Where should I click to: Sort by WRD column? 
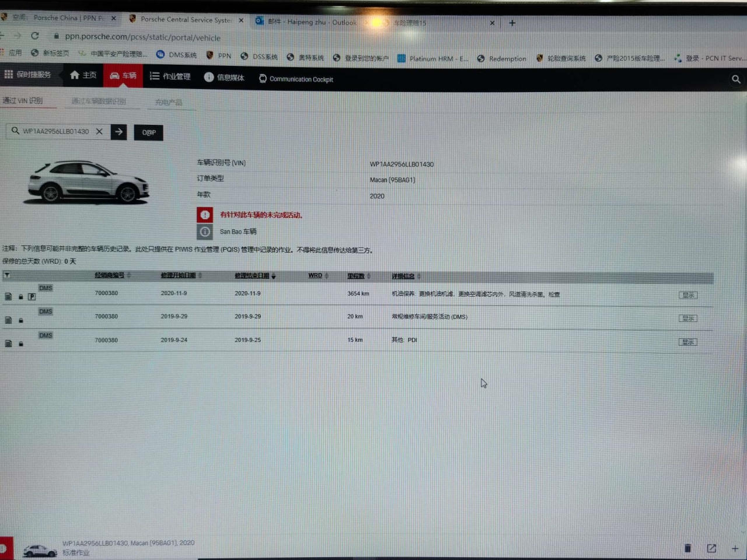[315, 275]
